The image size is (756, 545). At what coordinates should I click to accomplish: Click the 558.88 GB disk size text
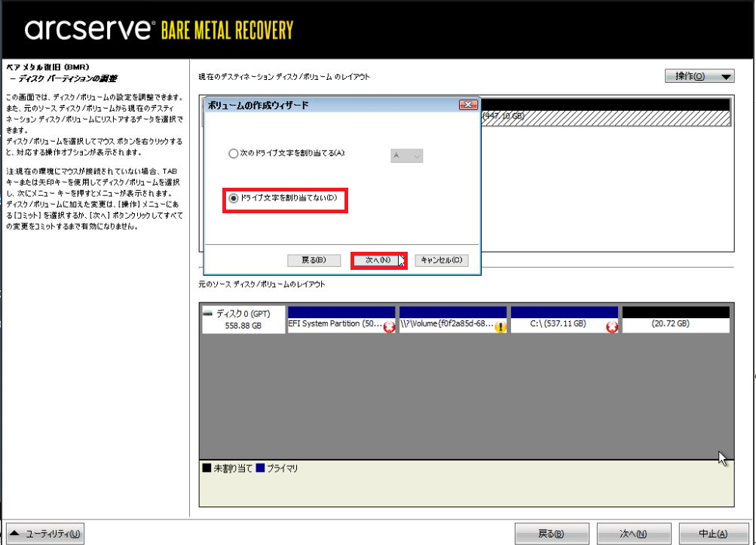pos(243,326)
